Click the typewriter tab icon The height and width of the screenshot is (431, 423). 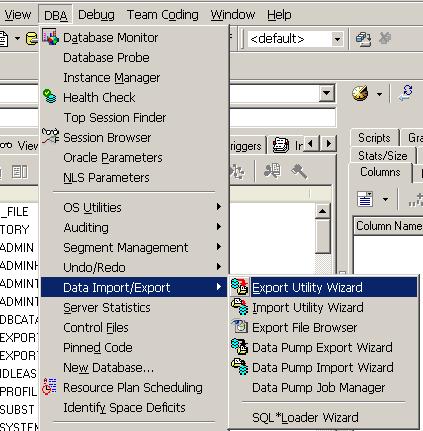pos(281,145)
